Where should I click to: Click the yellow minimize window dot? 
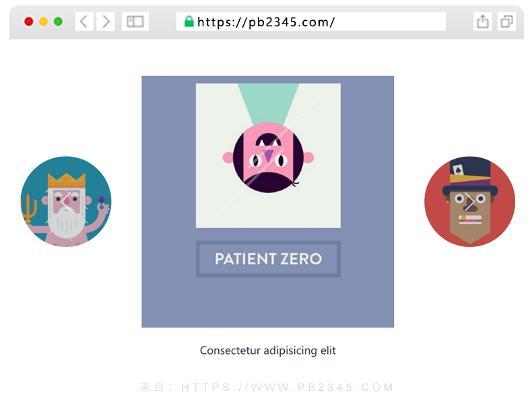point(43,22)
